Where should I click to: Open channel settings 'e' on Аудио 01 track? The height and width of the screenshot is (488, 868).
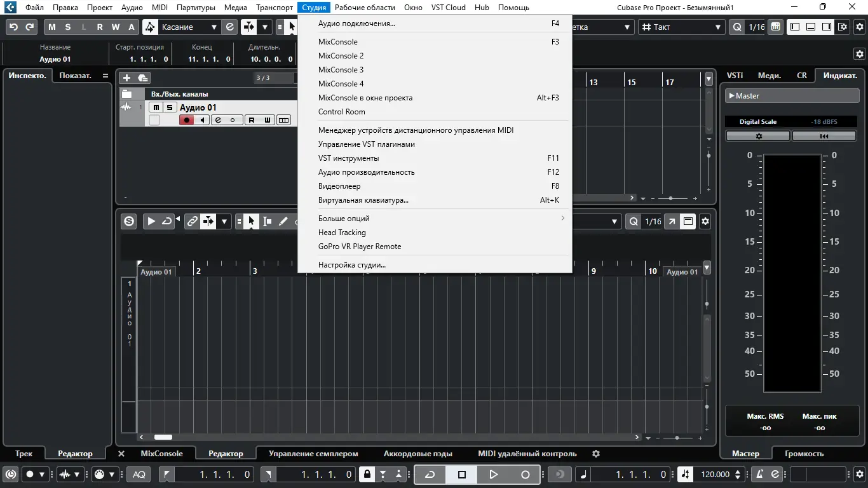[219, 120]
